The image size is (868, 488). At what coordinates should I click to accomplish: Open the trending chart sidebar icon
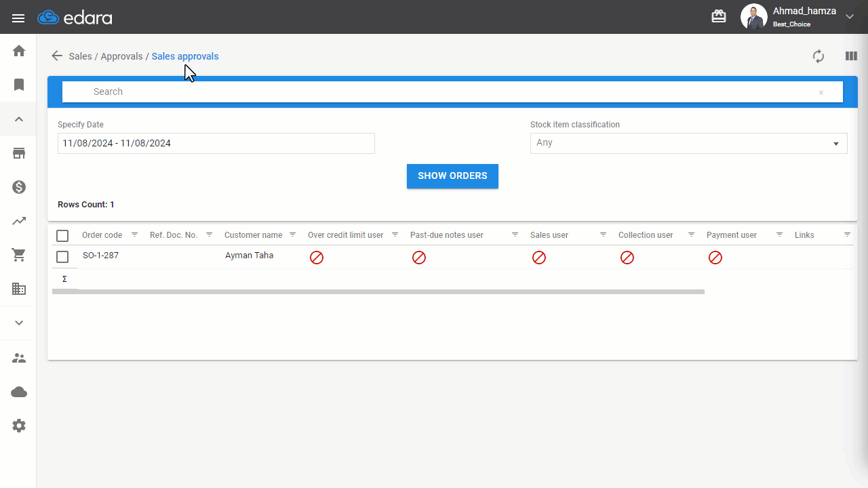click(19, 221)
